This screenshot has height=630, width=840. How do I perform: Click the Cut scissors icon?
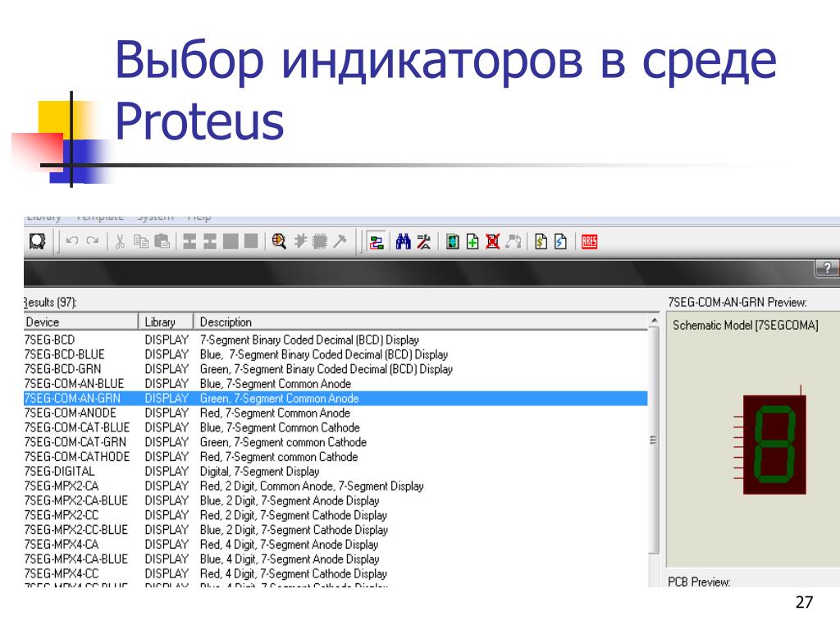point(120,242)
